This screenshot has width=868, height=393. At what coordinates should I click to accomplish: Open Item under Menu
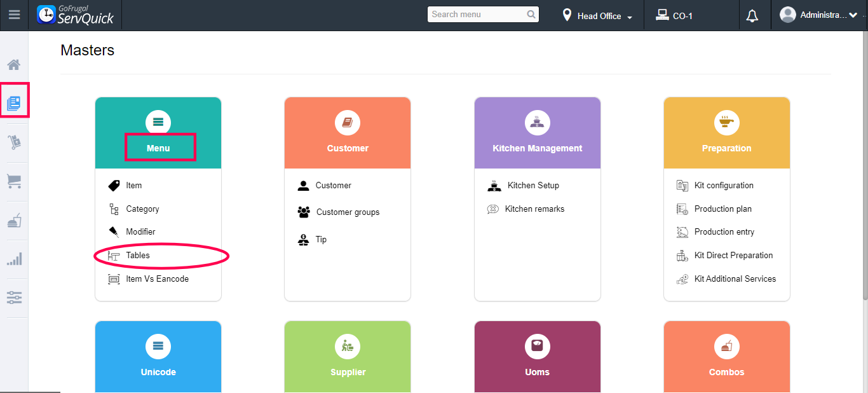tap(133, 186)
